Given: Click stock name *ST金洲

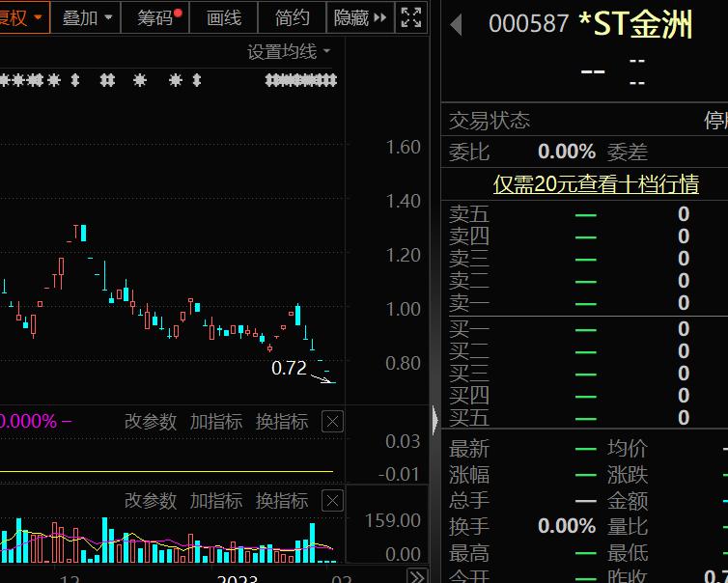Looking at the screenshot, I should pos(635,24).
